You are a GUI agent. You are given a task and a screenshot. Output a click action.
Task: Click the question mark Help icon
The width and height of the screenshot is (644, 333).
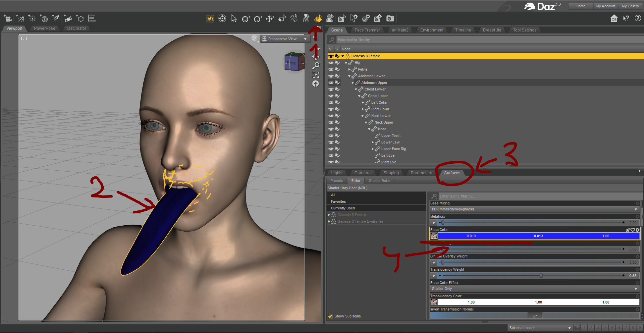coord(638,18)
